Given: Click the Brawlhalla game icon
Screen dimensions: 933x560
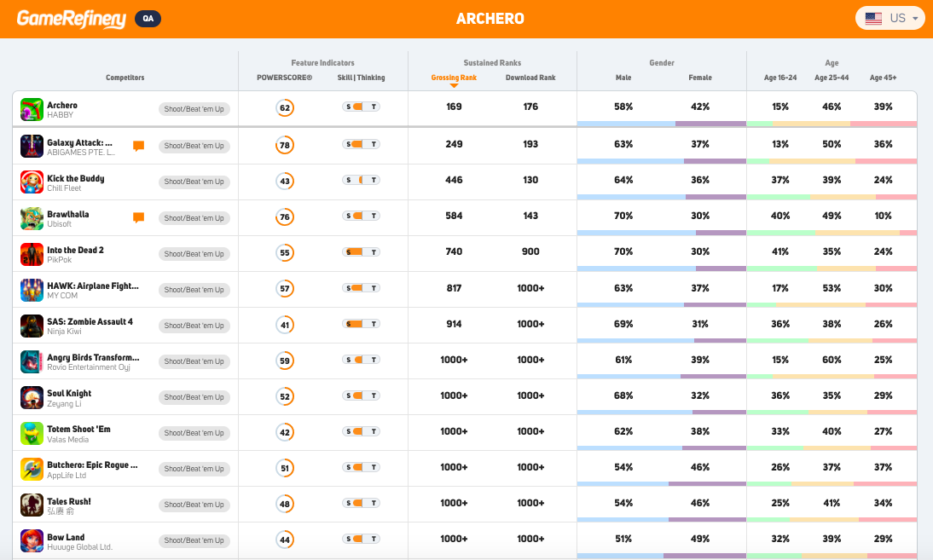Looking at the screenshot, I should (32, 218).
